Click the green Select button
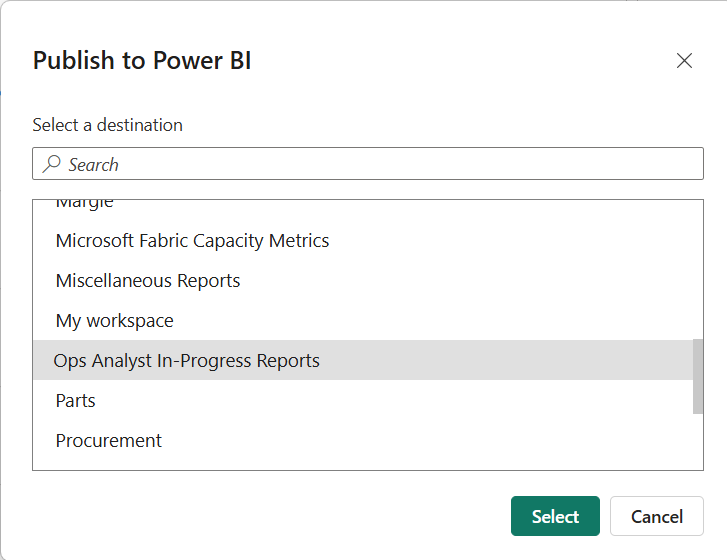The height and width of the screenshot is (560, 727). click(x=555, y=516)
